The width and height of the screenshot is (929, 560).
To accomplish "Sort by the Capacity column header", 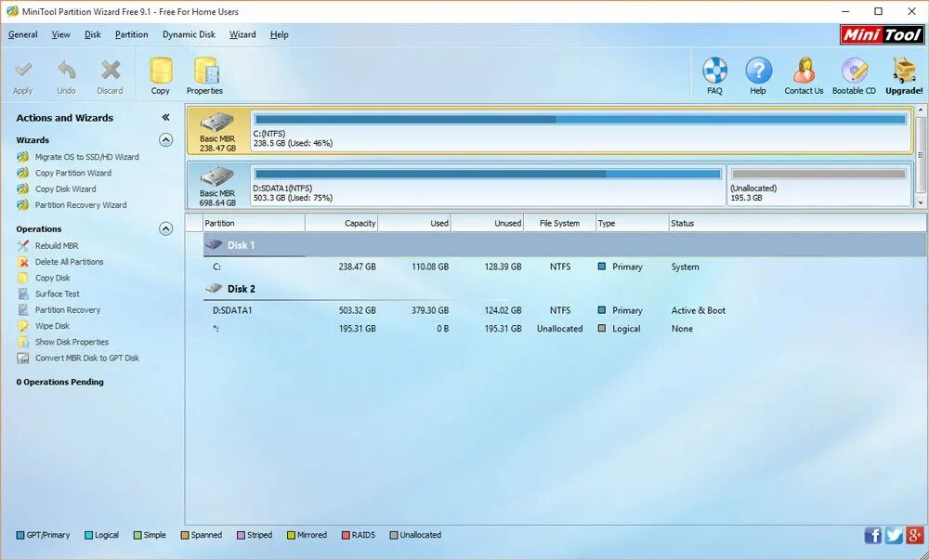I will click(x=342, y=223).
